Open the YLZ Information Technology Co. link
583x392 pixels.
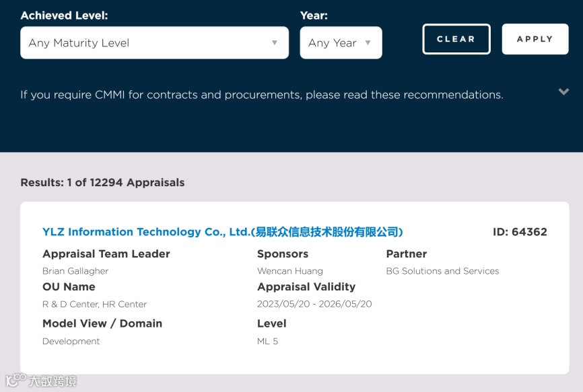222,232
